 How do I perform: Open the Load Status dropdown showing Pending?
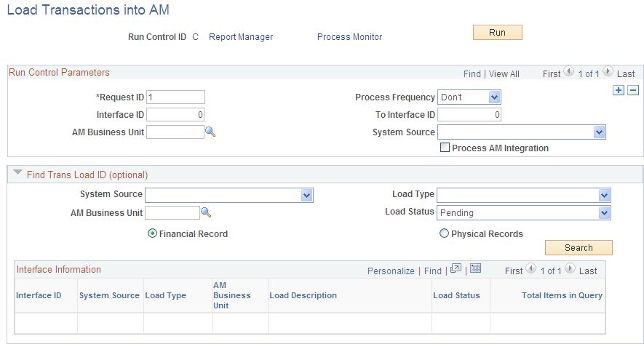tap(524, 213)
